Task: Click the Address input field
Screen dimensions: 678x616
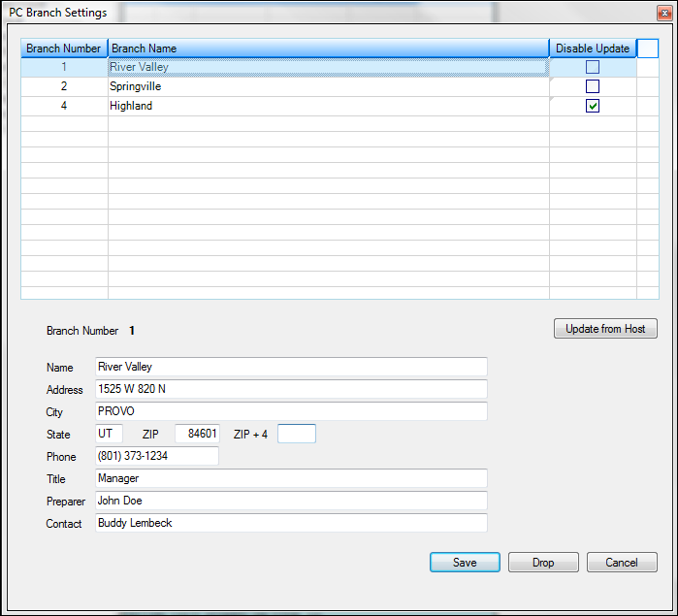Action: tap(291, 389)
